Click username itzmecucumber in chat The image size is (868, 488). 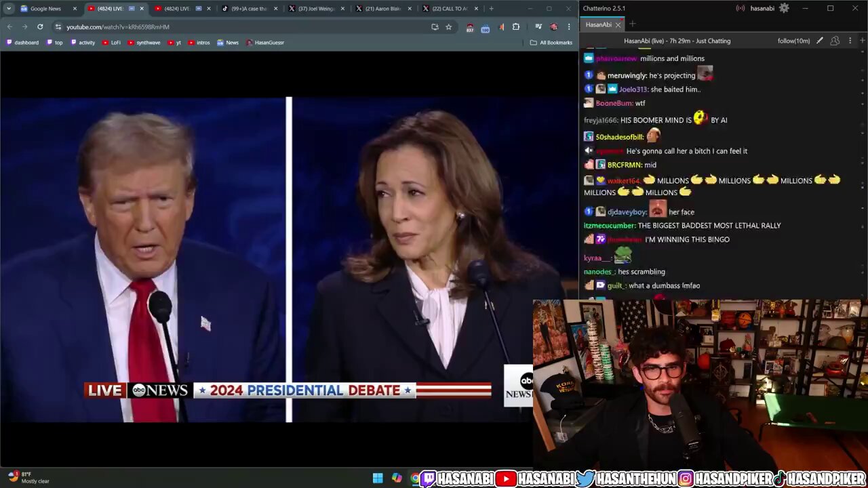[x=609, y=226]
